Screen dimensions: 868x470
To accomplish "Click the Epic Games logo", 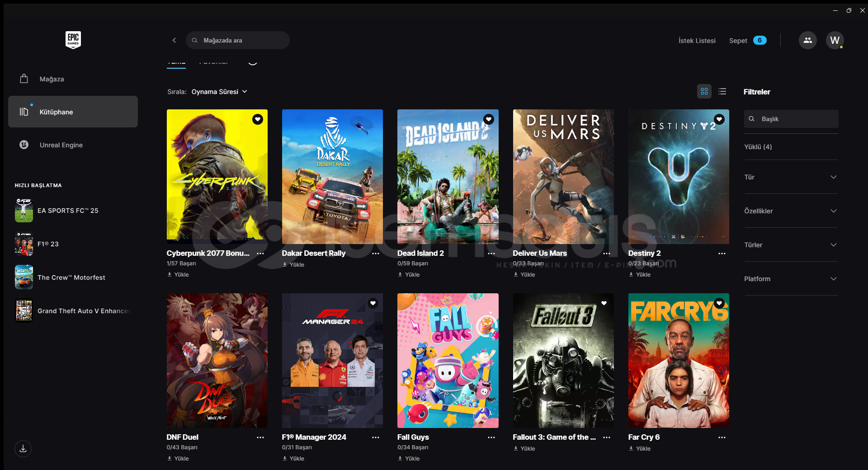I will coord(73,40).
